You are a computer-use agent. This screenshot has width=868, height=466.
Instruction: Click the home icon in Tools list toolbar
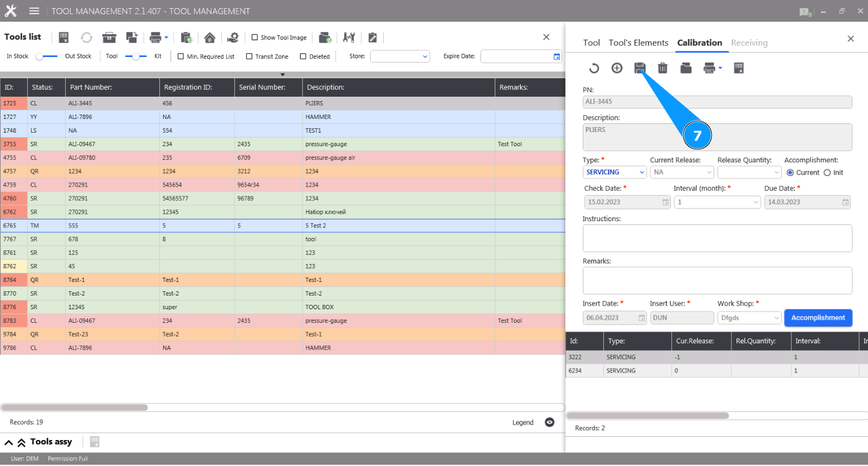[210, 38]
